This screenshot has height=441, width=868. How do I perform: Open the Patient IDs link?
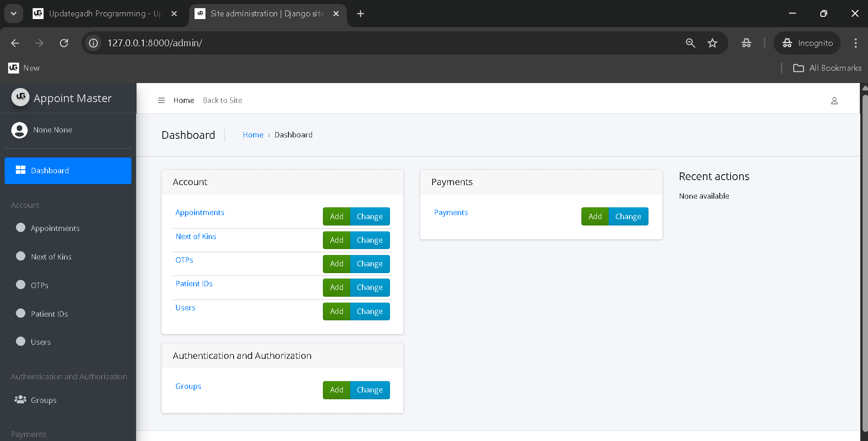tap(194, 284)
